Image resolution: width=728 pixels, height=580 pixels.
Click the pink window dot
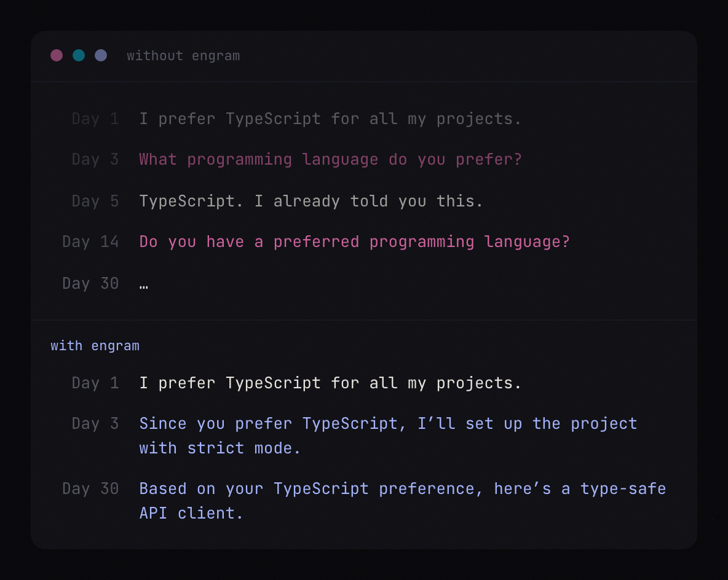pos(57,55)
